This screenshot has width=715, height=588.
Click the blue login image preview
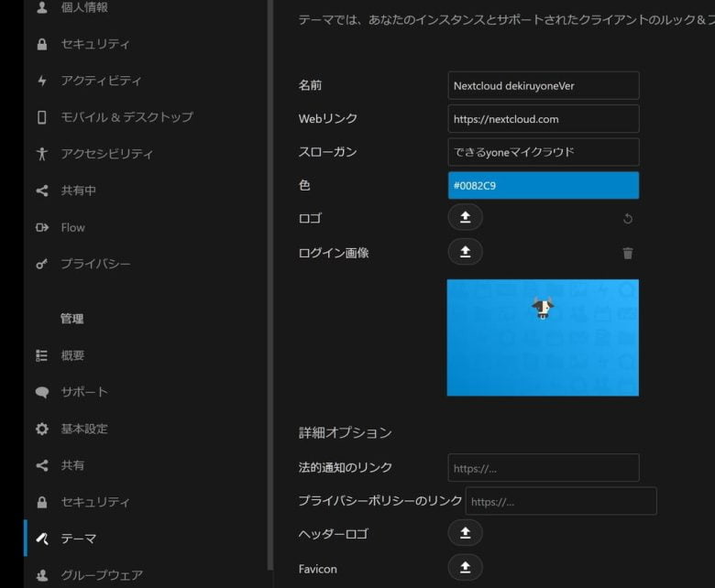coord(543,337)
